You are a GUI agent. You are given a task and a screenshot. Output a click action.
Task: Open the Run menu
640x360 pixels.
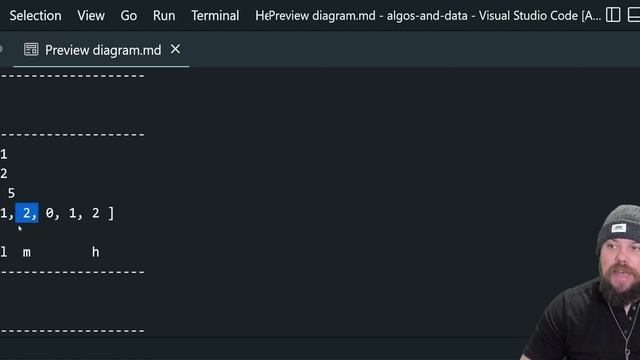pyautogui.click(x=164, y=16)
